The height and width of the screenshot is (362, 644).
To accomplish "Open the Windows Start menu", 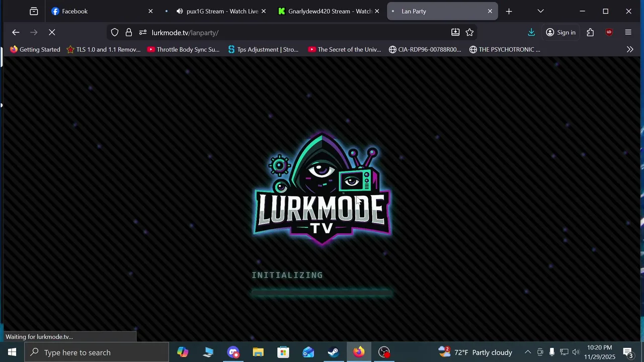I will click(x=12, y=352).
